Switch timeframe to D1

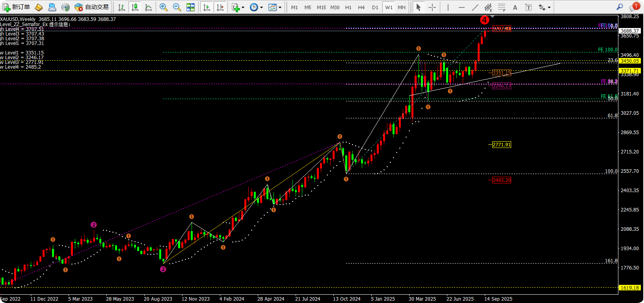(x=375, y=7)
